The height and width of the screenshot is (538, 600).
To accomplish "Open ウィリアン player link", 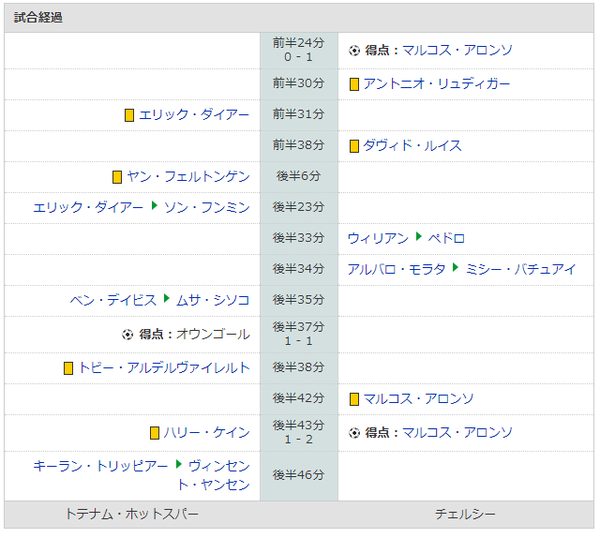I will click(378, 239).
